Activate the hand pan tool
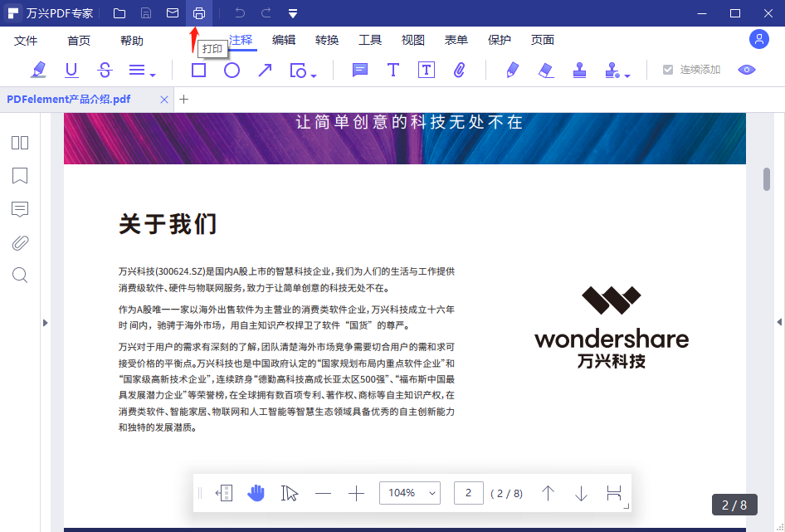Image resolution: width=785 pixels, height=532 pixels. 256,493
